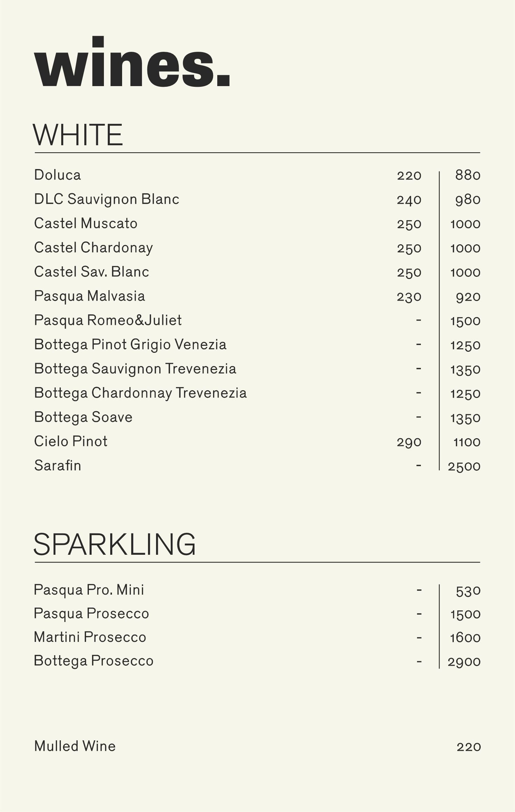The image size is (515, 812).
Task: Click Bottega Prosecco price 2900
Action: click(x=464, y=662)
